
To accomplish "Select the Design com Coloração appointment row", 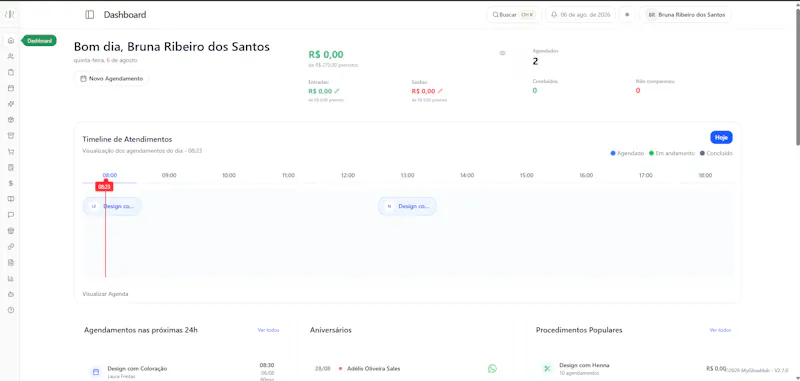I will tap(183, 371).
